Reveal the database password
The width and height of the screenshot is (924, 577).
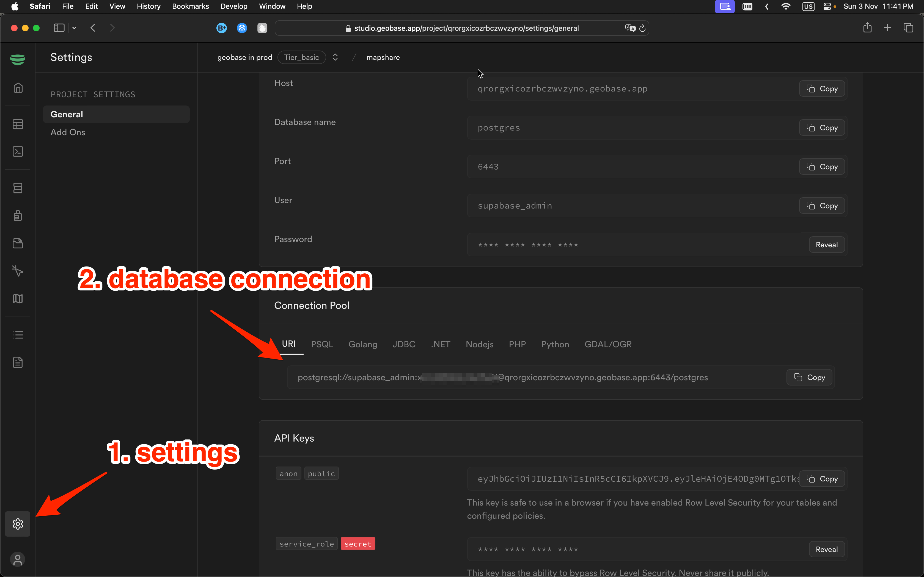point(826,245)
